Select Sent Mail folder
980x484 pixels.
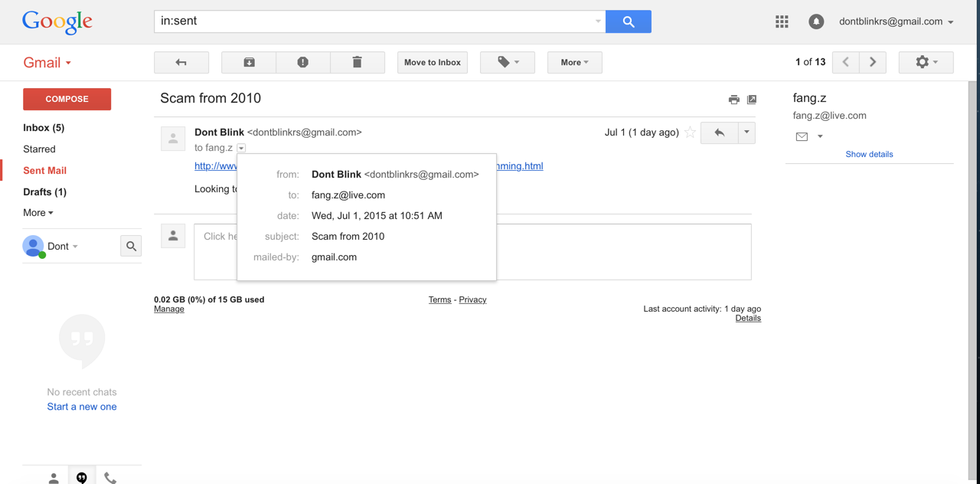click(44, 171)
